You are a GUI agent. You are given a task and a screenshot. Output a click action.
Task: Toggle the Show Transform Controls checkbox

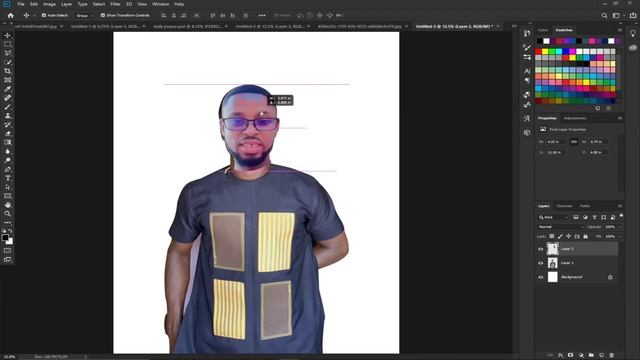click(103, 16)
